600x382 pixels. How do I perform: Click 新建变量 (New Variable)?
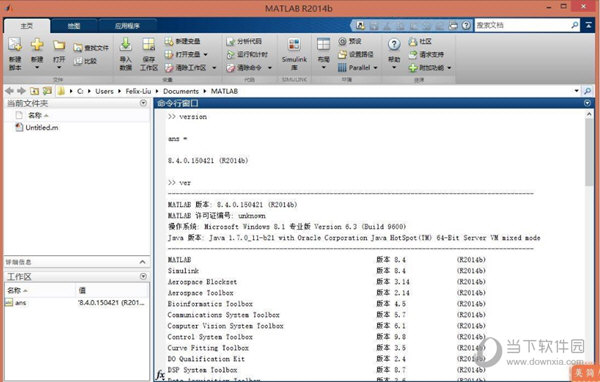click(x=183, y=41)
